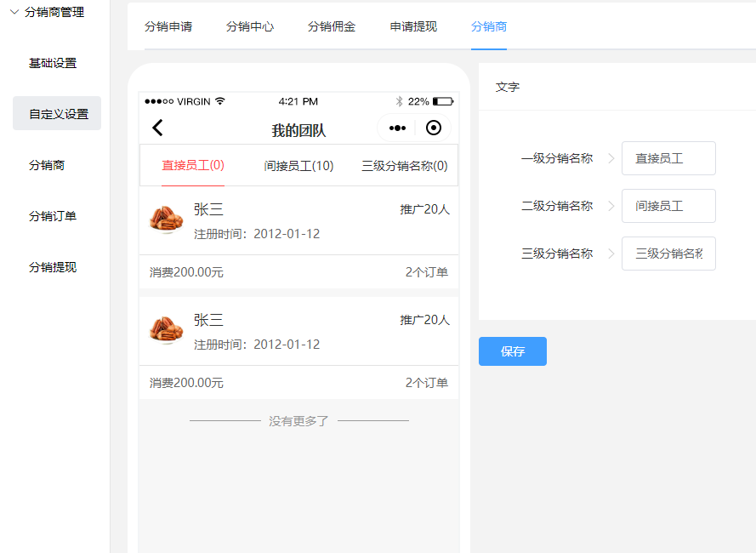Switch to the 分销申请 tab
The image size is (756, 553).
click(168, 26)
